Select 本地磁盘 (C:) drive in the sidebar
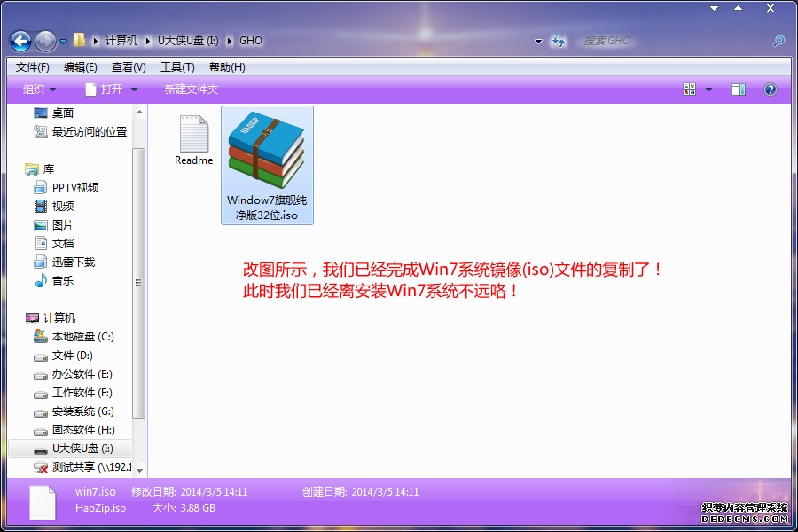Viewport: 798px width, 532px height. coord(84,336)
